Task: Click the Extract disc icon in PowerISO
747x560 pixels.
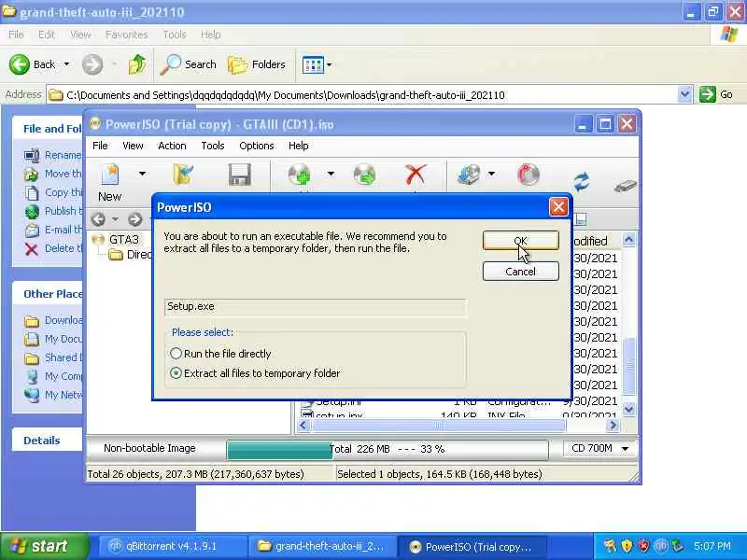Action: click(364, 175)
